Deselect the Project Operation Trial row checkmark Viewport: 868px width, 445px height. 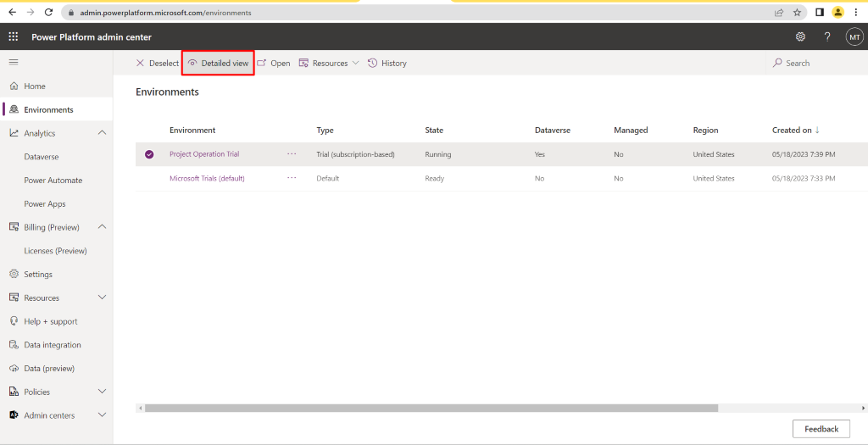tap(149, 154)
